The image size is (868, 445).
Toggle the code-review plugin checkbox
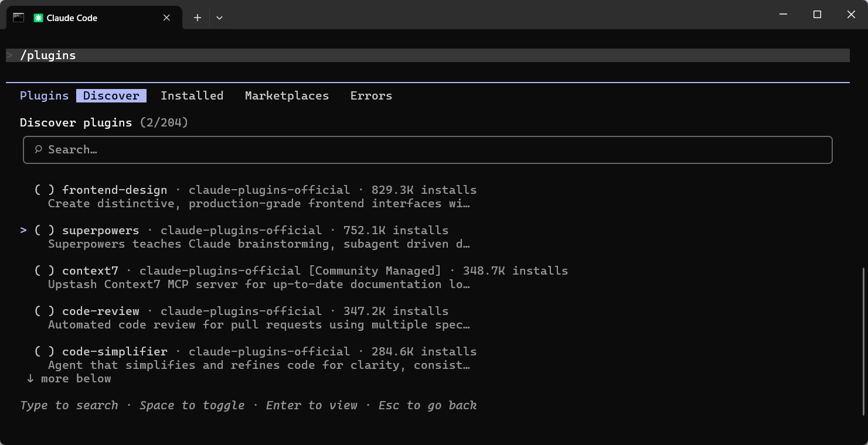click(x=45, y=311)
